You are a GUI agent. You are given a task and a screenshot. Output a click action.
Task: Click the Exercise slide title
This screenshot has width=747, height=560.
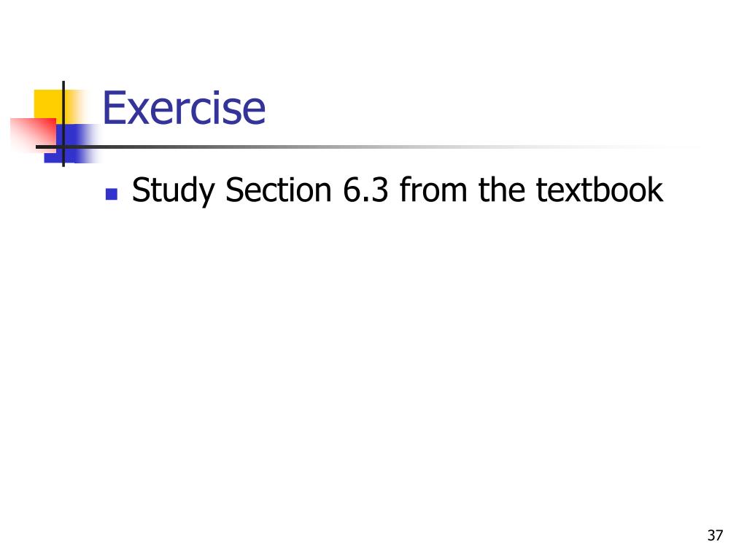pyautogui.click(x=184, y=108)
